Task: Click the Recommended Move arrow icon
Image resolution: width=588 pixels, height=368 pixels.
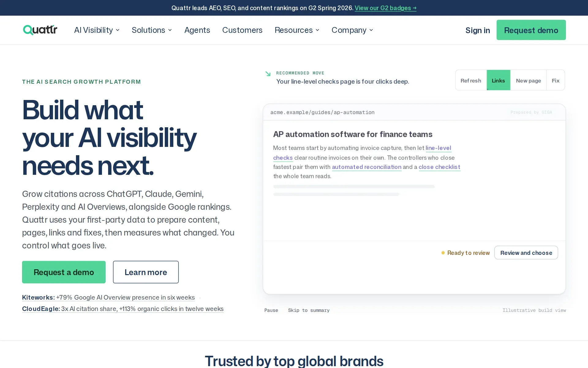Action: click(x=268, y=74)
